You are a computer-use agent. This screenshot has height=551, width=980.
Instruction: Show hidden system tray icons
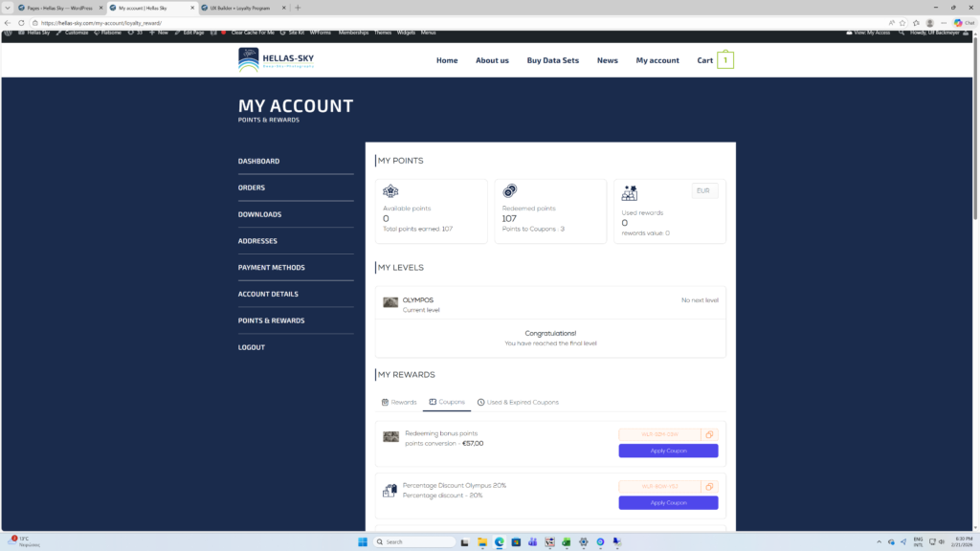point(879,542)
